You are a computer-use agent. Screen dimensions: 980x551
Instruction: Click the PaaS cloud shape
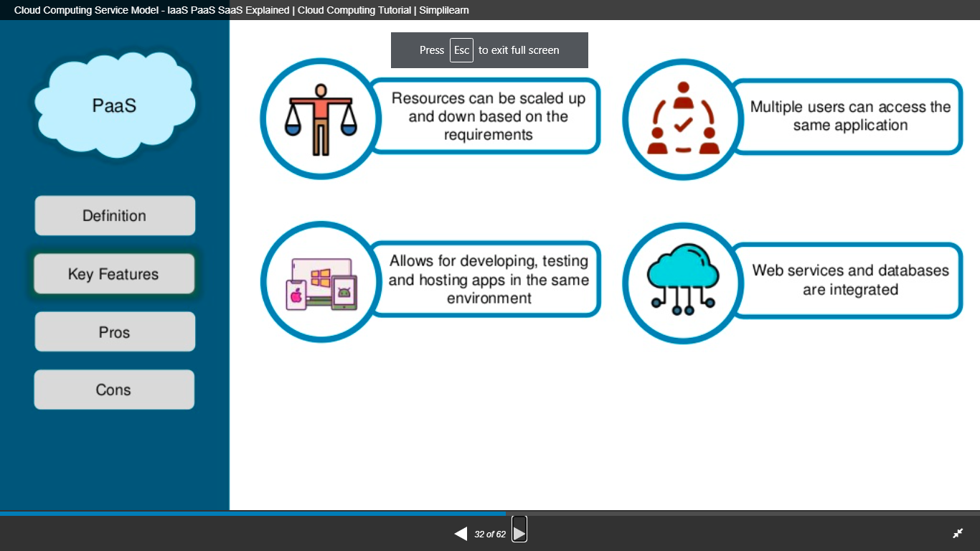[115, 104]
